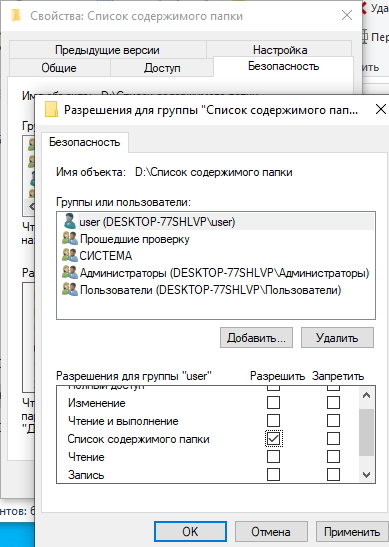This screenshot has height=547, width=389.
Task: Open Безопасность tab in Разрешения dialog
Action: coord(84,142)
